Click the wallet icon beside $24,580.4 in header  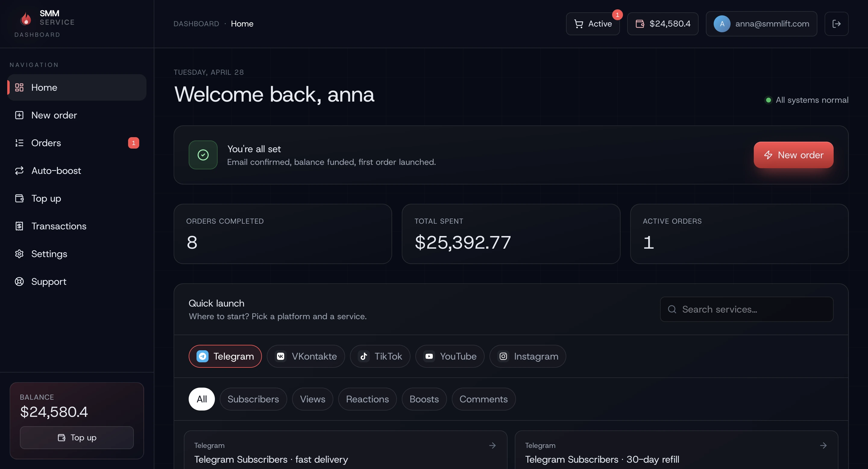(640, 24)
